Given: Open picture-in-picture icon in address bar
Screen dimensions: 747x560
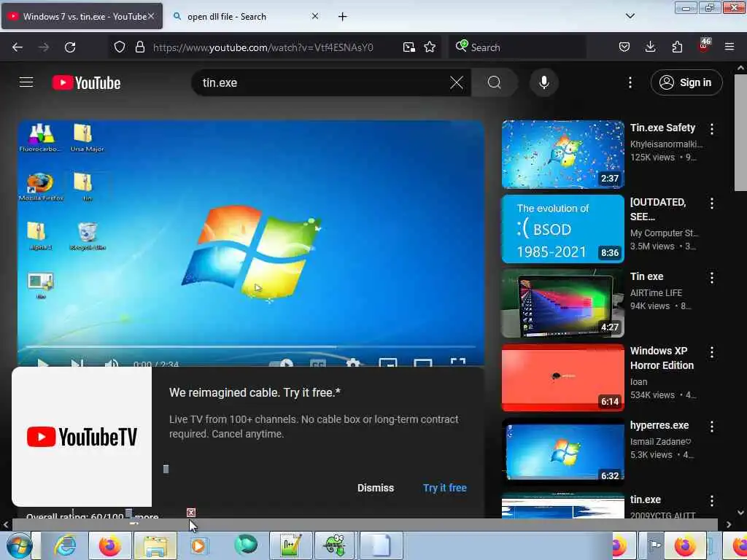Looking at the screenshot, I should [x=409, y=47].
